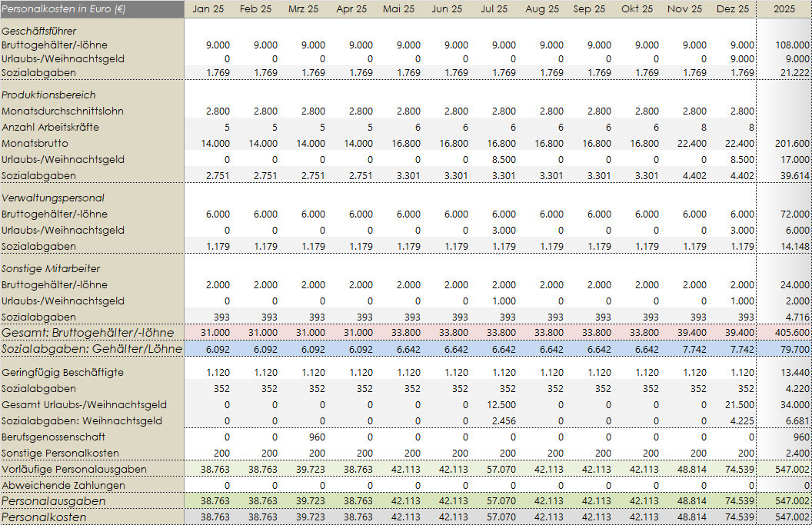Click the 'Sozialabgaben: Weihnachtsgeld' row label
The image size is (812, 525).
point(82,420)
